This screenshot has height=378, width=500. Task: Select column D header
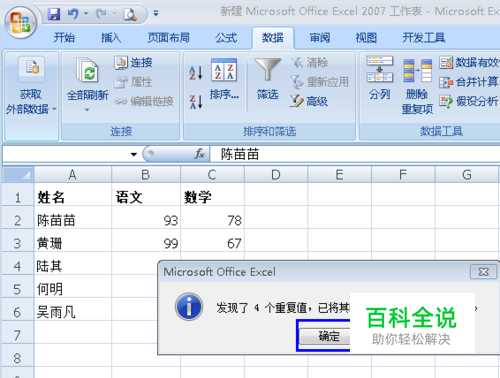276,175
